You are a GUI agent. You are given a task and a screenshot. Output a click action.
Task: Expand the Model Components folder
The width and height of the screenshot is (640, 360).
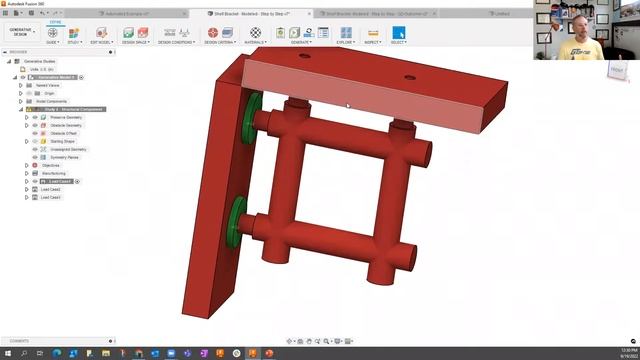click(21, 101)
